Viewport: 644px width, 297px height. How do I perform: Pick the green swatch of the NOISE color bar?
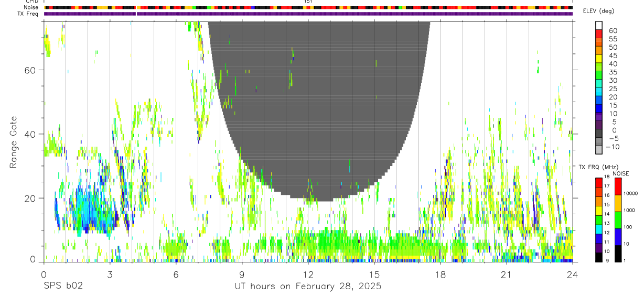618,220
